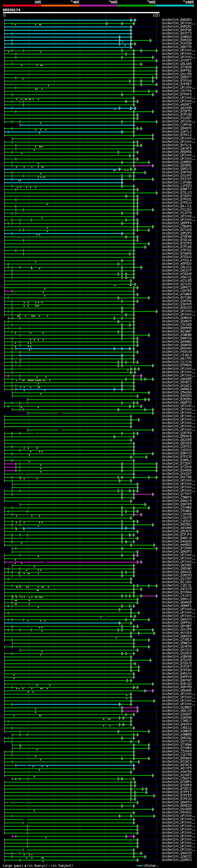
Task: Click label UniRef100_Q8PPF4
Action: pyautogui.click(x=177, y=223)
